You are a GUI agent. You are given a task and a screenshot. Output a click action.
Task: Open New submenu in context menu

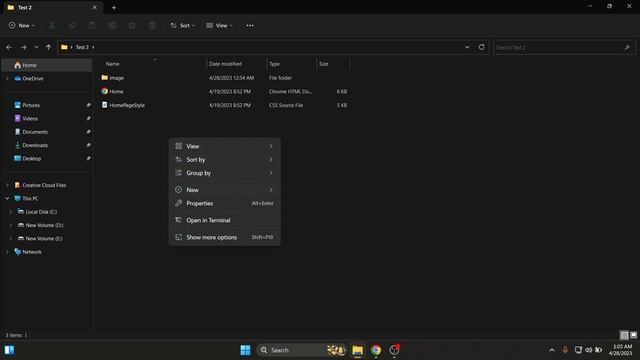224,190
